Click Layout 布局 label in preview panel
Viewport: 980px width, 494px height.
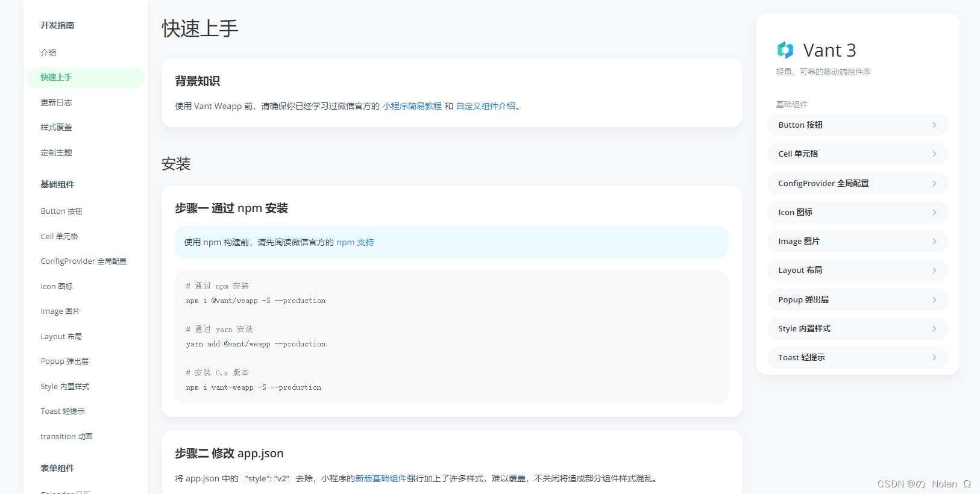click(800, 270)
